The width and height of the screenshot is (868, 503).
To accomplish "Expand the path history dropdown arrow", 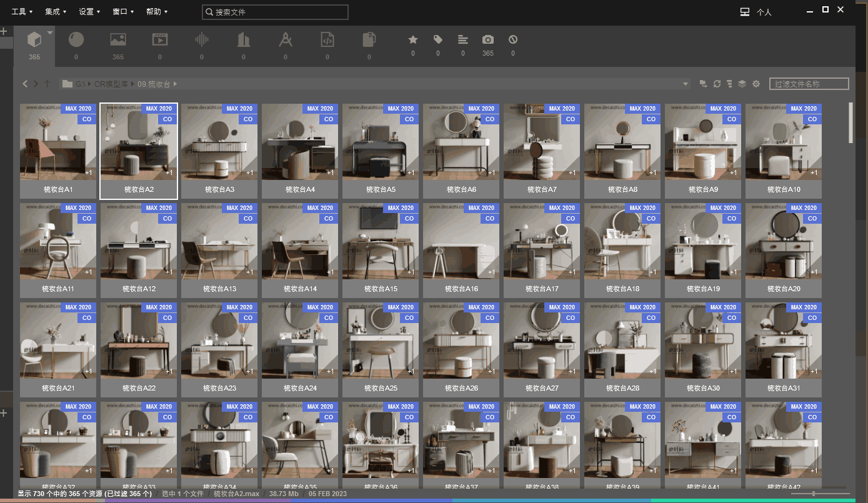I will click(x=686, y=84).
